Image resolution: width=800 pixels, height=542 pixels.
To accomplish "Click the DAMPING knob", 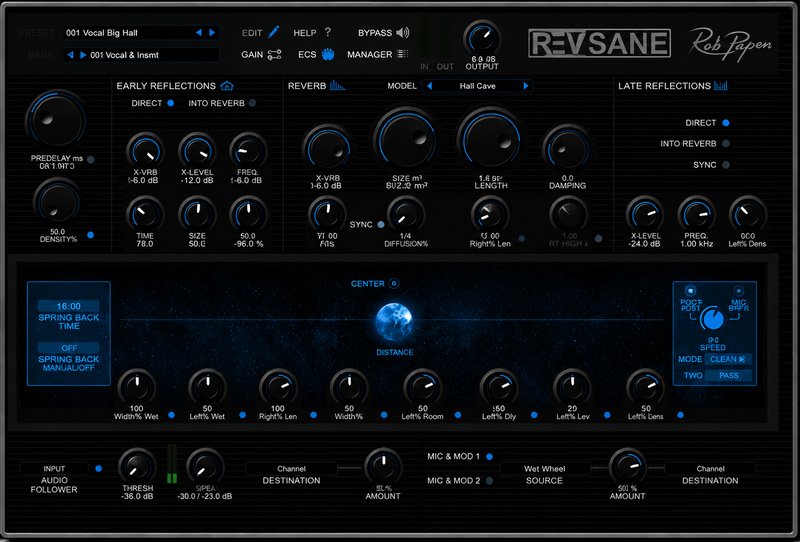I will point(567,149).
